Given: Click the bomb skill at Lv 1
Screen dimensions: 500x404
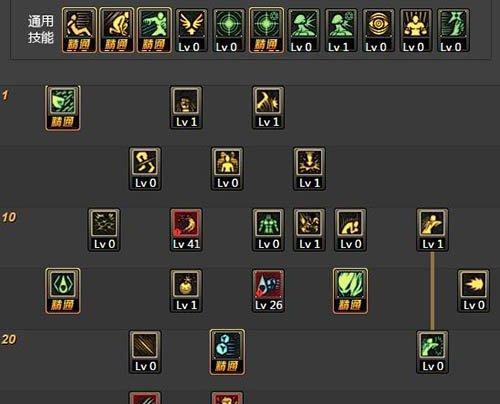Looking at the screenshot, I should (x=186, y=291).
